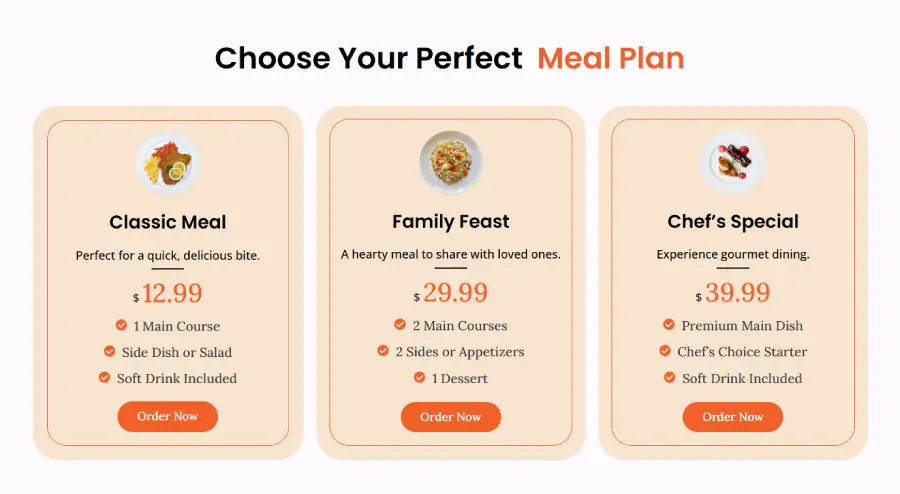Click the Family Feast noodle plate image
Viewport: 900px width, 494px height.
pyautogui.click(x=451, y=162)
